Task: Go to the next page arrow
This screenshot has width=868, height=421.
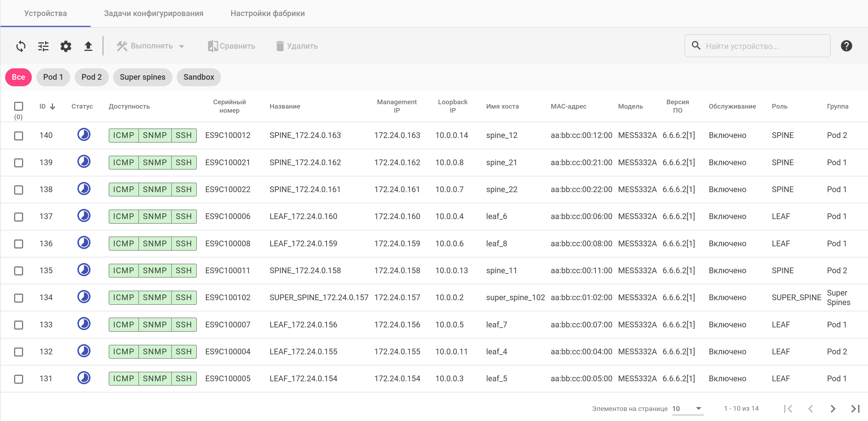Action: coord(833,408)
